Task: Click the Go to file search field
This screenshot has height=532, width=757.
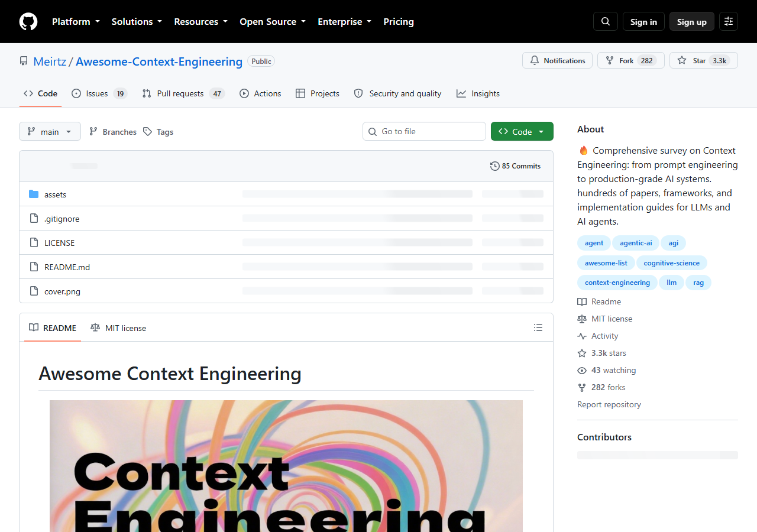Action: 424,131
